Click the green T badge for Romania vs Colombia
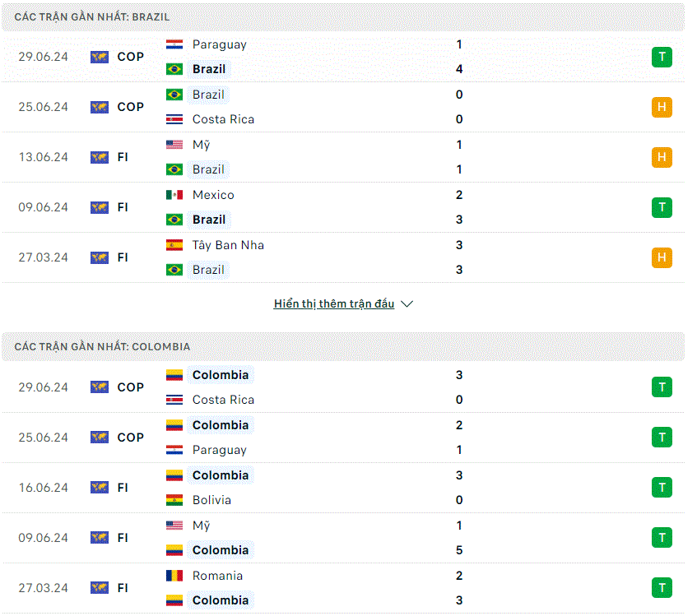The width and height of the screenshot is (697, 616). 662,588
